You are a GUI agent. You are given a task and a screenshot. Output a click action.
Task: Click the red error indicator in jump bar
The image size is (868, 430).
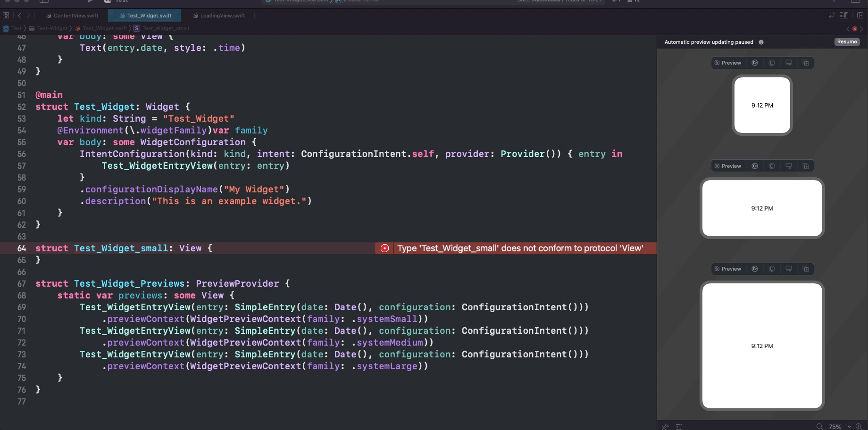[x=855, y=29]
